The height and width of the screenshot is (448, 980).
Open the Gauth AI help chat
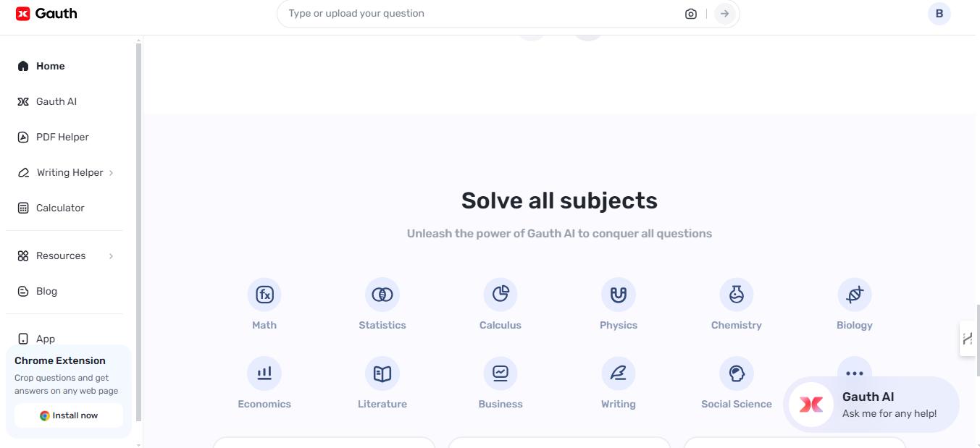click(871, 404)
